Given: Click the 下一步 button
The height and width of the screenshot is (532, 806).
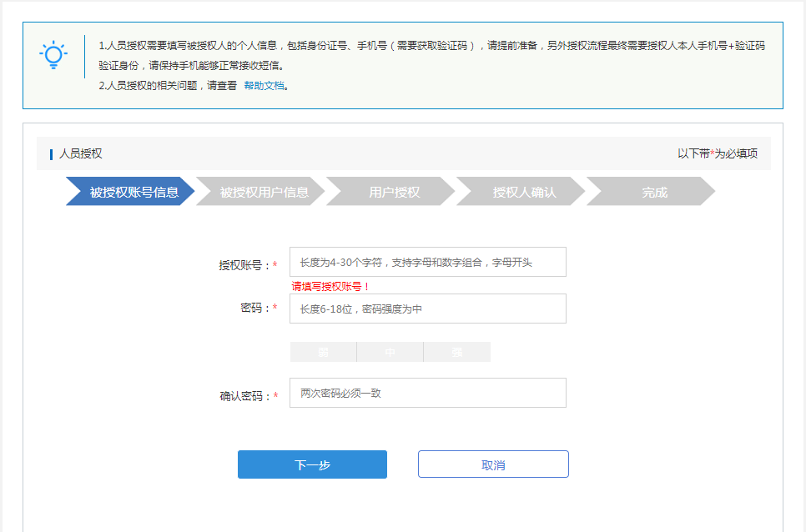Looking at the screenshot, I should (312, 464).
